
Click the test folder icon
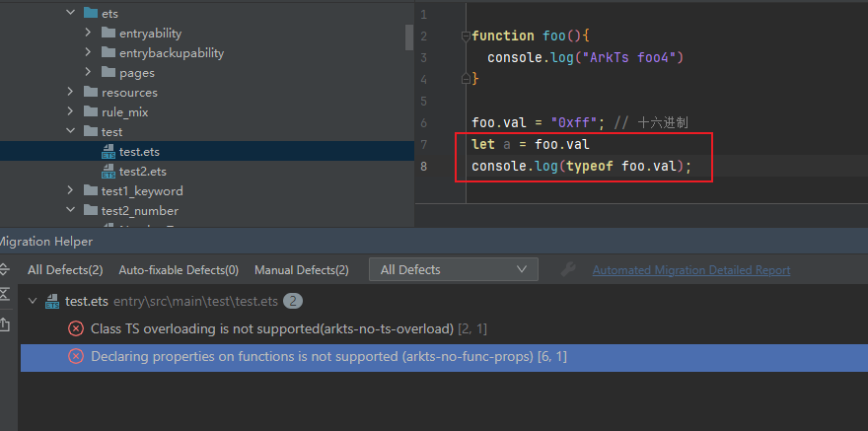tap(90, 131)
